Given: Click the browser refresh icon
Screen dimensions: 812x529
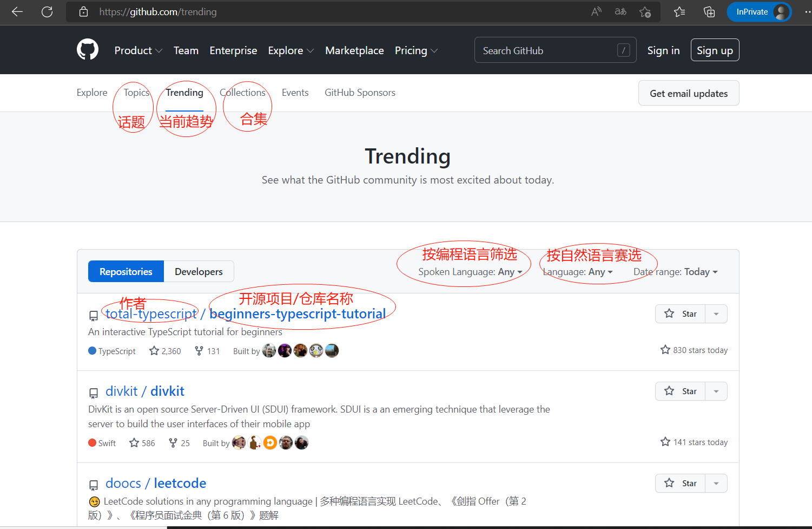Looking at the screenshot, I should click(47, 12).
